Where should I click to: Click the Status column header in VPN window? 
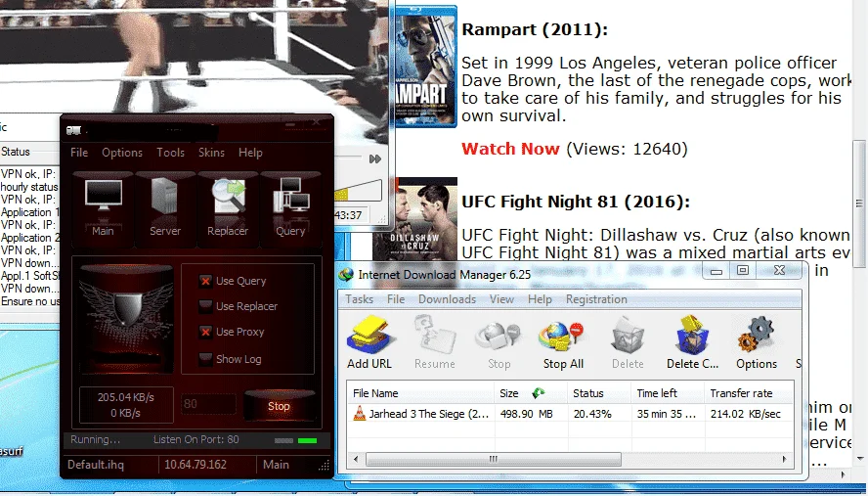click(x=16, y=152)
